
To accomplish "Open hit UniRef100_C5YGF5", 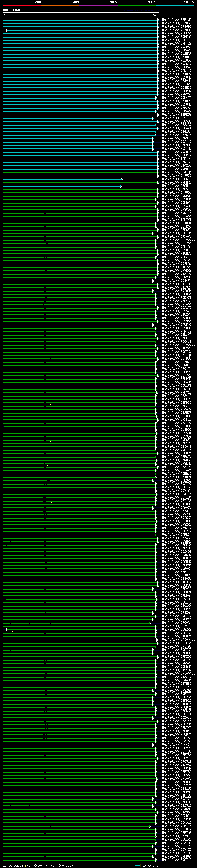I will click(x=177, y=135).
